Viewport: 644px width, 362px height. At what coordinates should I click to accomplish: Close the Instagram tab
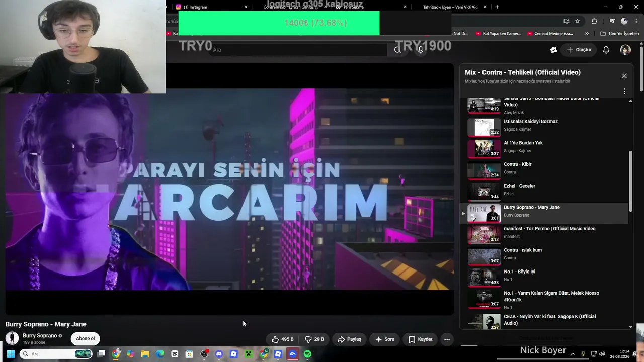246,7
